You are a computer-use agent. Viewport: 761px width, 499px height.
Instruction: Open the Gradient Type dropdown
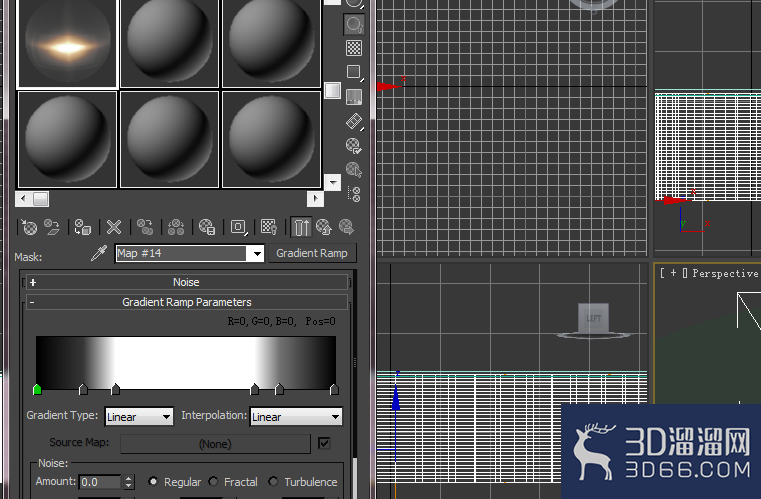(139, 416)
